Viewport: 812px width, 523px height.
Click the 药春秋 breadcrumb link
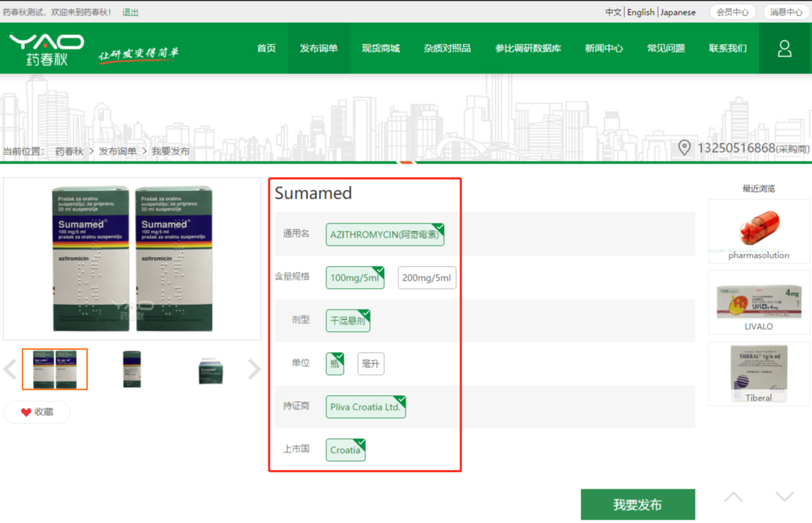click(x=69, y=151)
